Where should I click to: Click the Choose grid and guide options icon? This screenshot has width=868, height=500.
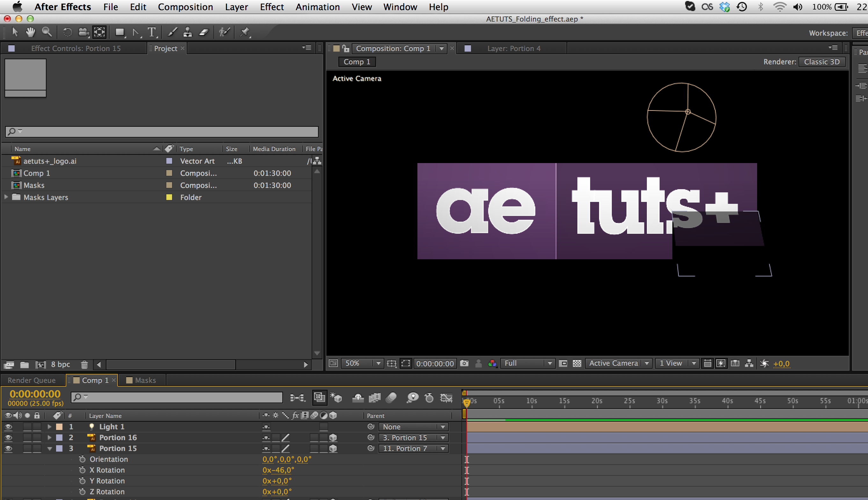392,363
